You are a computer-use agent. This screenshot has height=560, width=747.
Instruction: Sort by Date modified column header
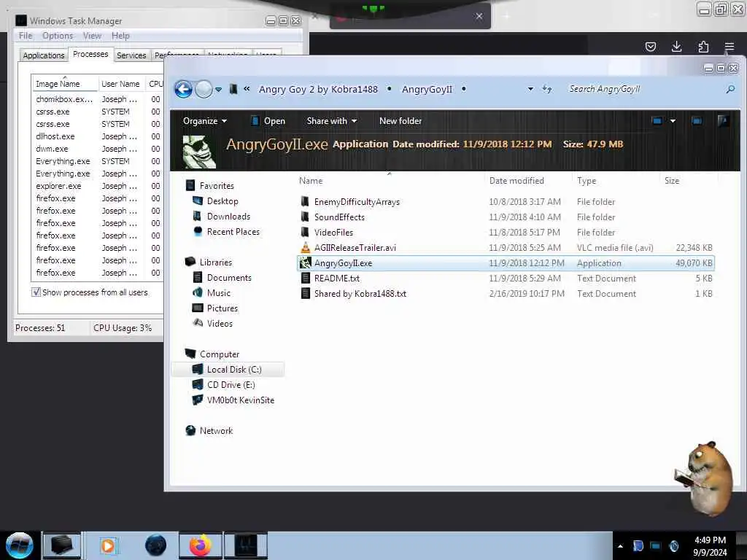point(516,181)
